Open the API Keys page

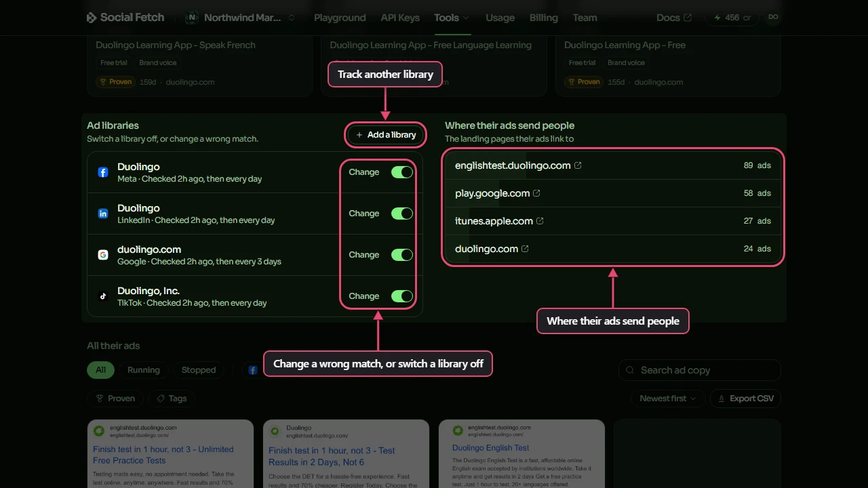[400, 18]
